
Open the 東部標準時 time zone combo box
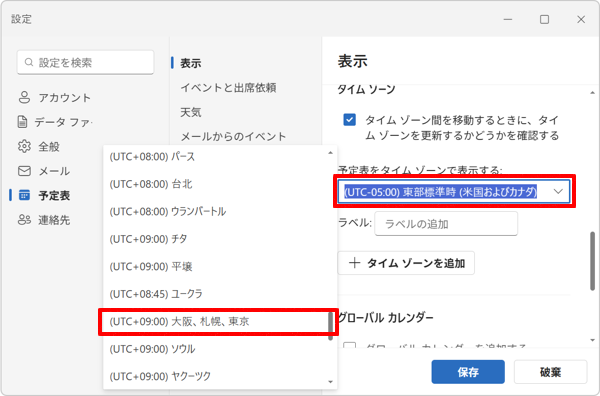454,191
